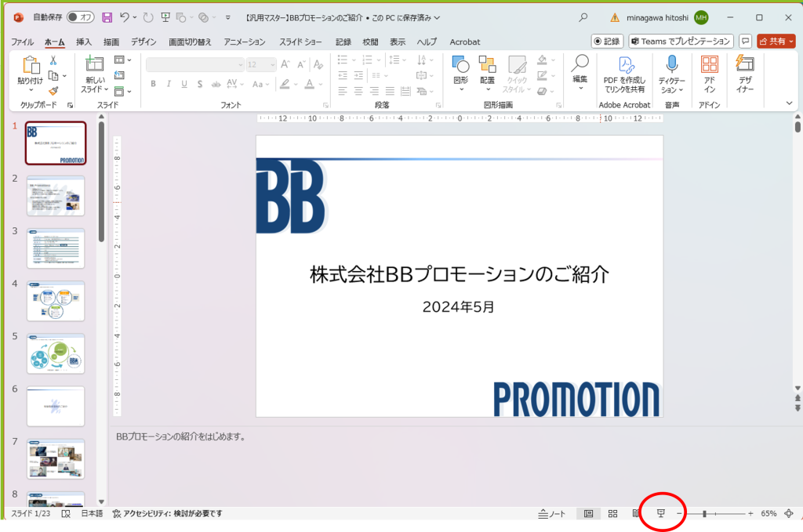Click the zoom slider handle

(x=704, y=513)
